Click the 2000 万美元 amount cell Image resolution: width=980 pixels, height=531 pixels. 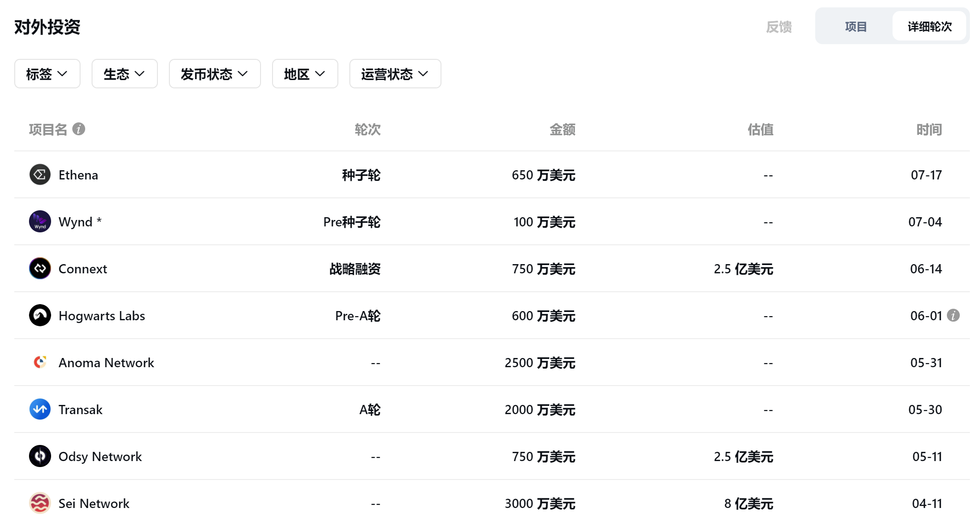540,410
